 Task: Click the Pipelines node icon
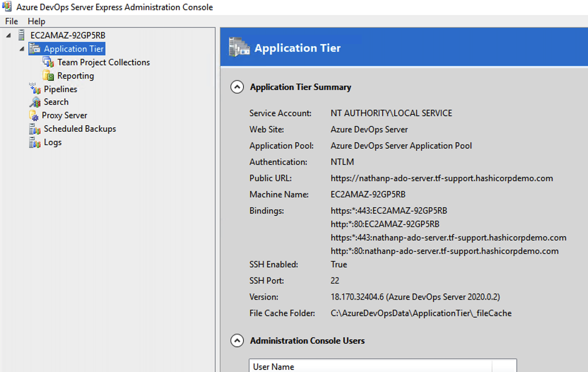(35, 89)
